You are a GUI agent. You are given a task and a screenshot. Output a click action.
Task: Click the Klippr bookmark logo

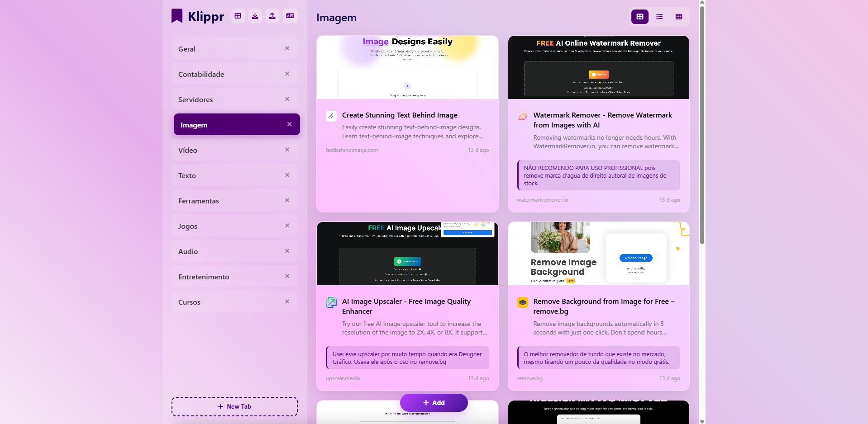tap(177, 16)
